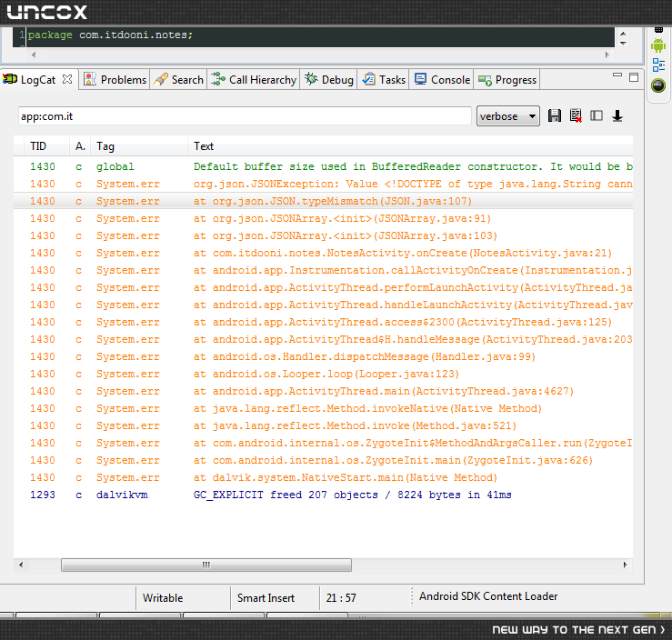The width and height of the screenshot is (672, 640).
Task: Select the Looper.loop log row
Action: 323,374
